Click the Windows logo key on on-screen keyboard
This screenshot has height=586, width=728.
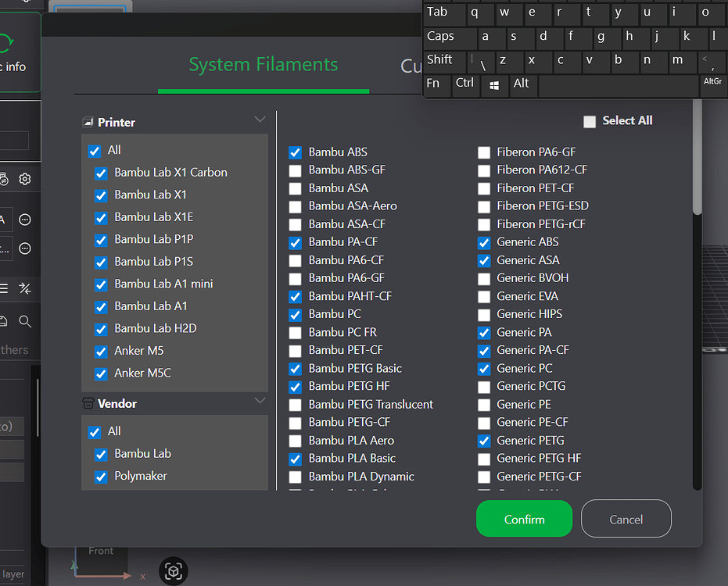coord(494,85)
